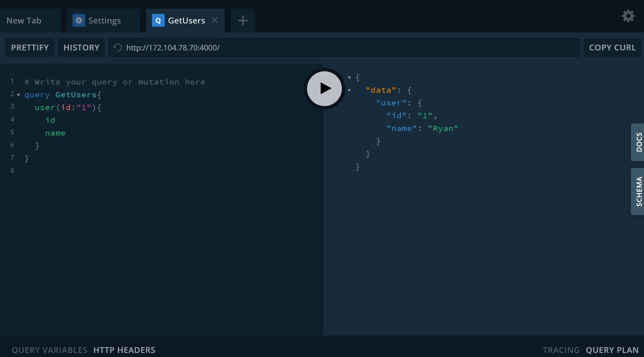Click the Settings tab gear icon
The image size is (644, 357).
tap(79, 21)
